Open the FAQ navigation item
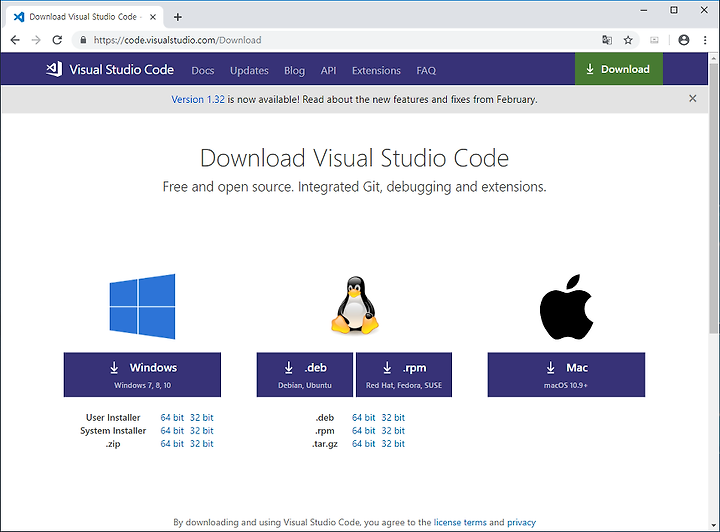 [x=426, y=70]
